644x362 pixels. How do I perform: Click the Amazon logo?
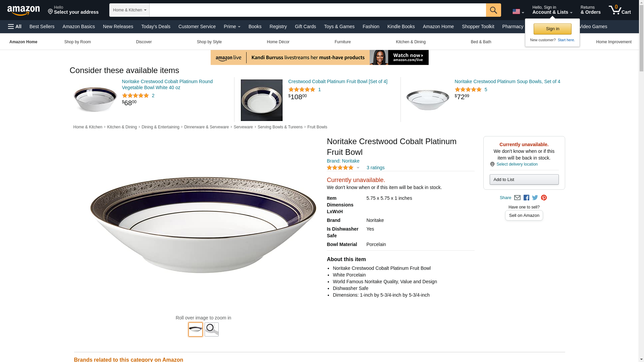[23, 11]
